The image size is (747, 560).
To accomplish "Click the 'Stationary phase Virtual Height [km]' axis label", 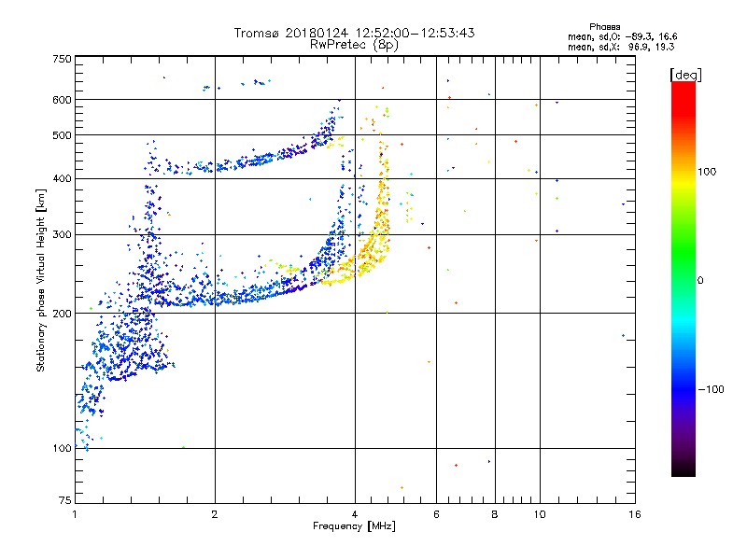I will point(40,280).
